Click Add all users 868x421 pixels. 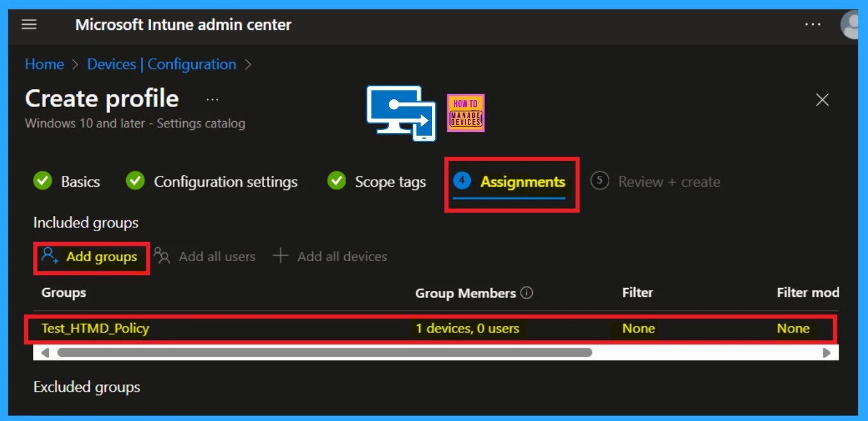pyautogui.click(x=205, y=257)
